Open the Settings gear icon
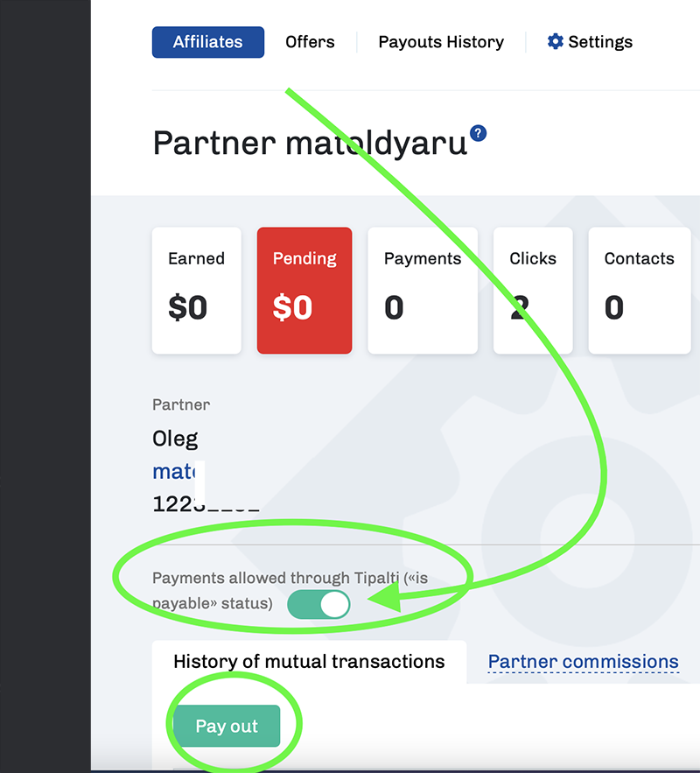Viewport: 700px width, 773px height. [x=555, y=41]
